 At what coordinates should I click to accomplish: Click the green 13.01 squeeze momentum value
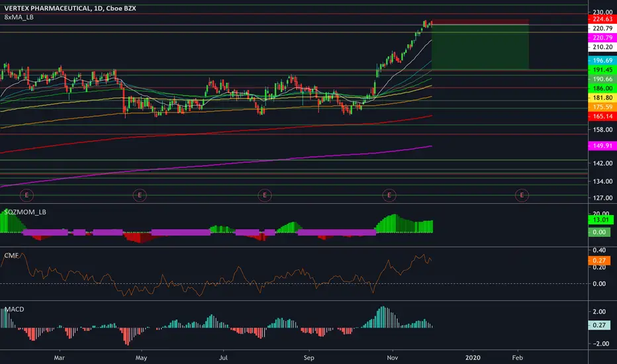coord(600,220)
